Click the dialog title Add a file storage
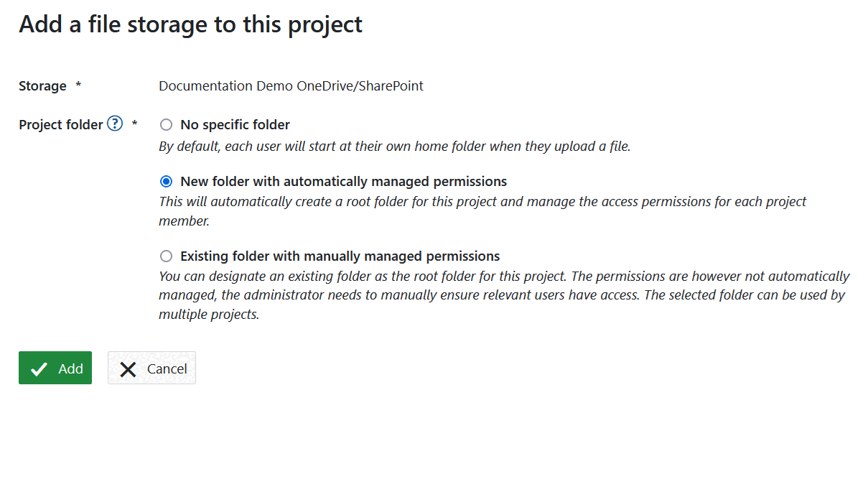The width and height of the screenshot is (868, 487). [x=190, y=24]
